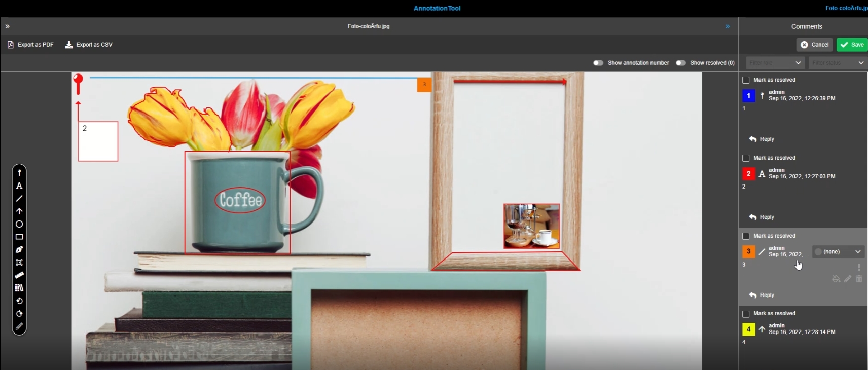Screen dimensions: 868x370
Task: Select the rectangle shape tool
Action: [19, 237]
